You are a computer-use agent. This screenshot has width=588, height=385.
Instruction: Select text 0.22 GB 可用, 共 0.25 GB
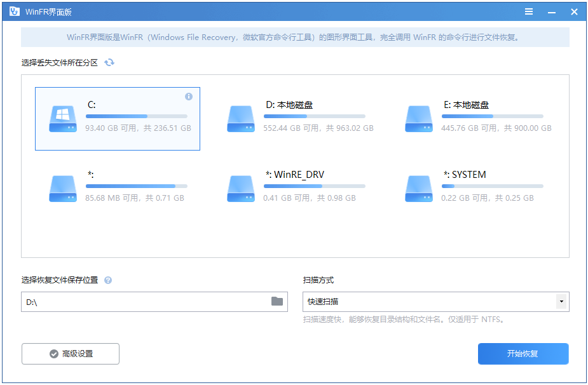tap(487, 198)
